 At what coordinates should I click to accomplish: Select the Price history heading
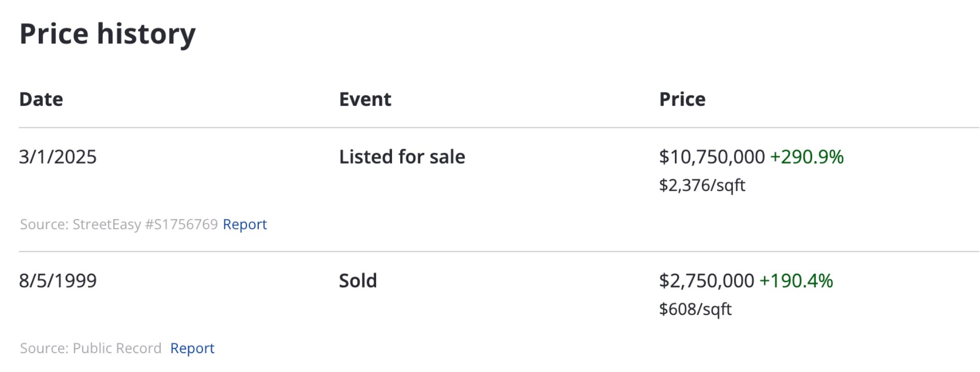108,34
